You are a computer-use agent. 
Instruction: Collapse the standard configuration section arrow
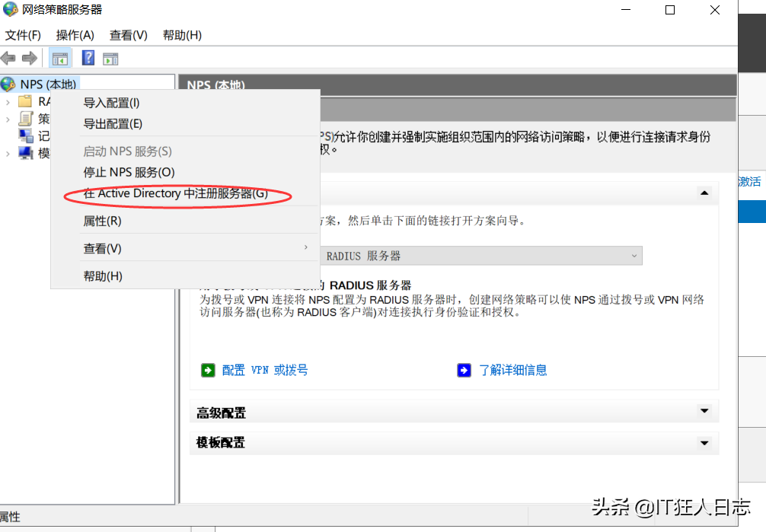coord(704,193)
